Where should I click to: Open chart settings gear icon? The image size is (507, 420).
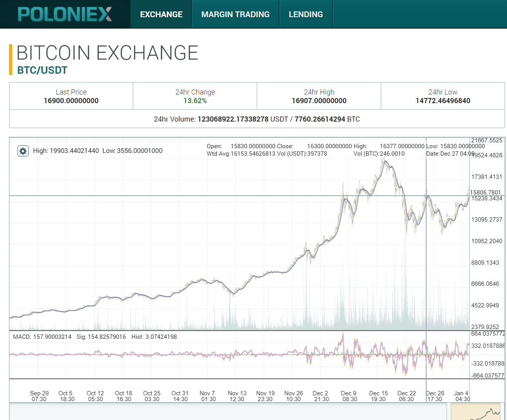pyautogui.click(x=23, y=151)
